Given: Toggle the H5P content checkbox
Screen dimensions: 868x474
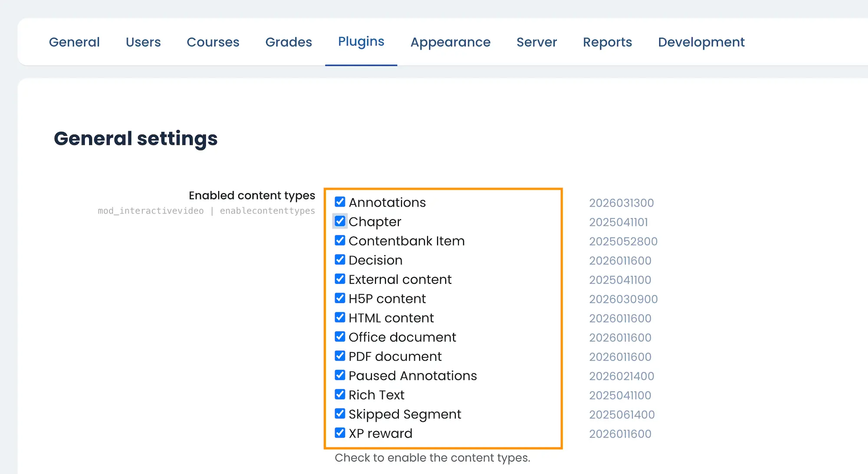Looking at the screenshot, I should (x=340, y=298).
